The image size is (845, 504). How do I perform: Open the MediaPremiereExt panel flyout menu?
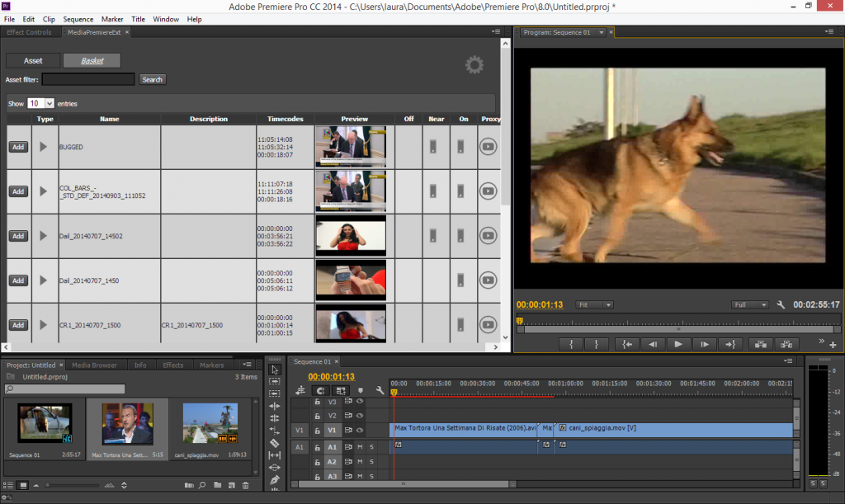496,32
